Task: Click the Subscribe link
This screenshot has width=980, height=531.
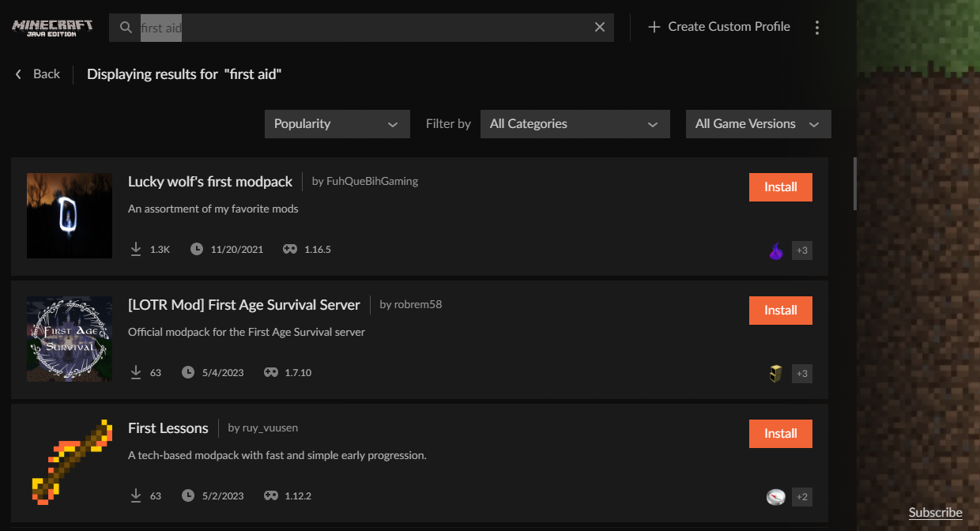Action: pyautogui.click(x=935, y=513)
